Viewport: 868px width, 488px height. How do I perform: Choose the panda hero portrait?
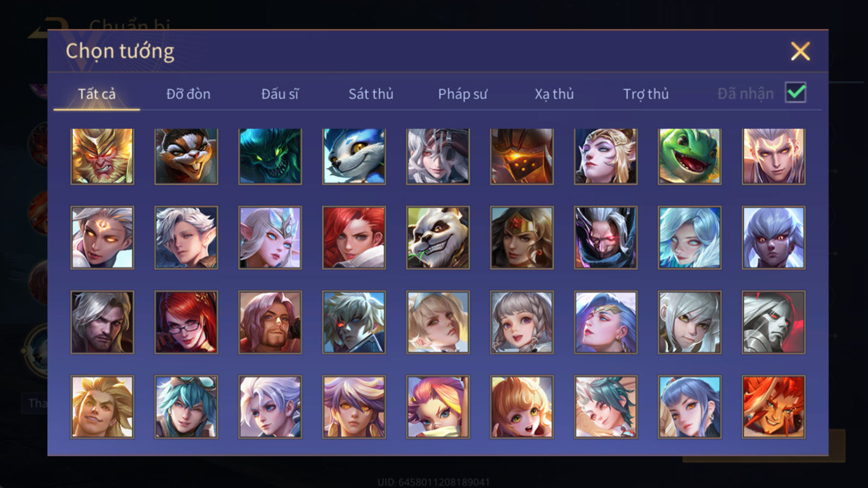pos(438,237)
